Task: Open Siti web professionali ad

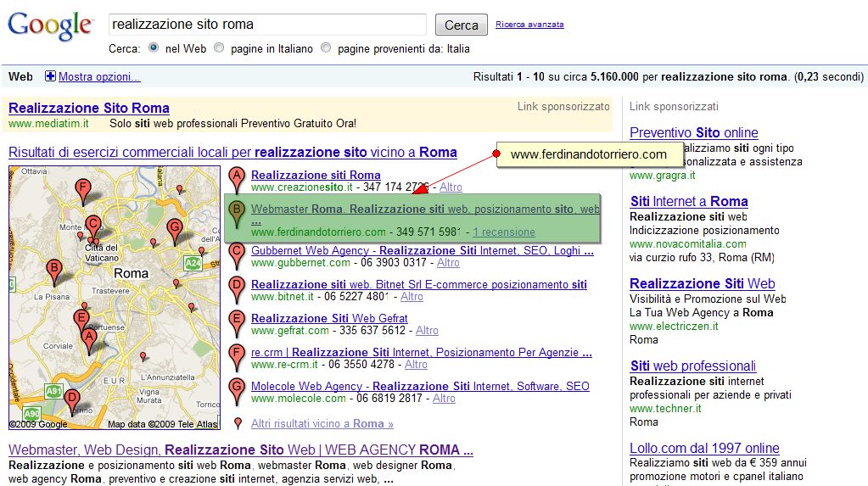Action: pyautogui.click(x=693, y=366)
